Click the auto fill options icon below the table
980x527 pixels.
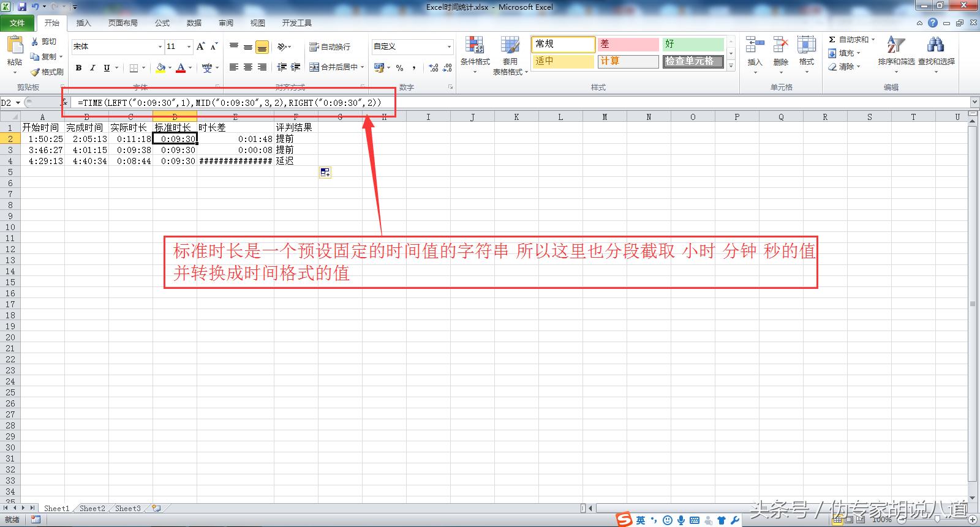325,173
